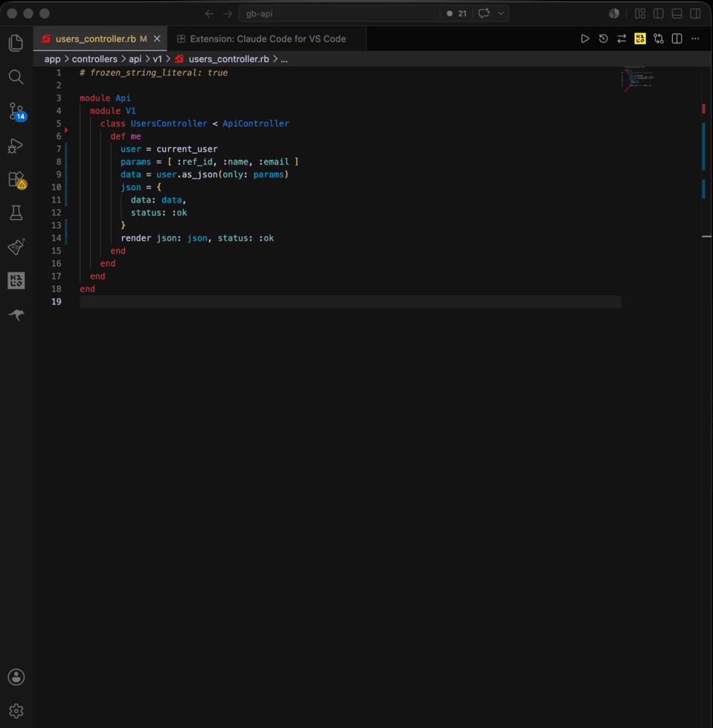Open Customize Layout icon in title bar
Image resolution: width=713 pixels, height=728 pixels.
pyautogui.click(x=640, y=13)
